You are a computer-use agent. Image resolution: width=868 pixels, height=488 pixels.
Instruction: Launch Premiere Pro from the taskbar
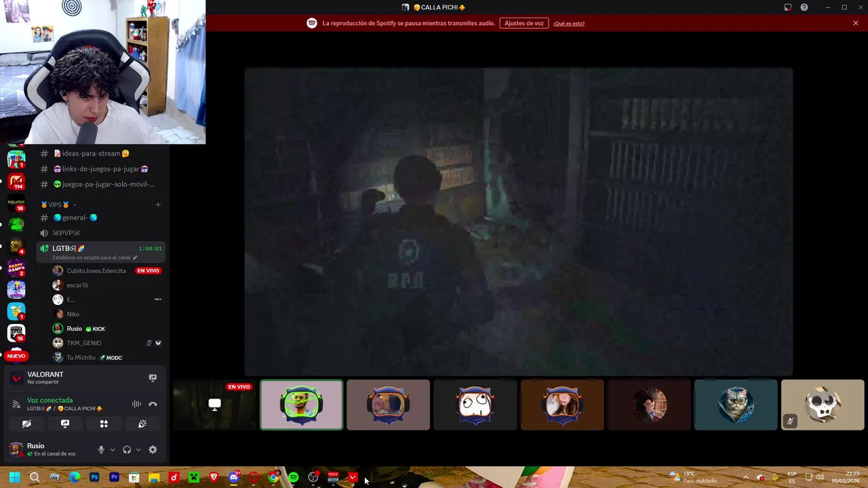click(x=114, y=477)
